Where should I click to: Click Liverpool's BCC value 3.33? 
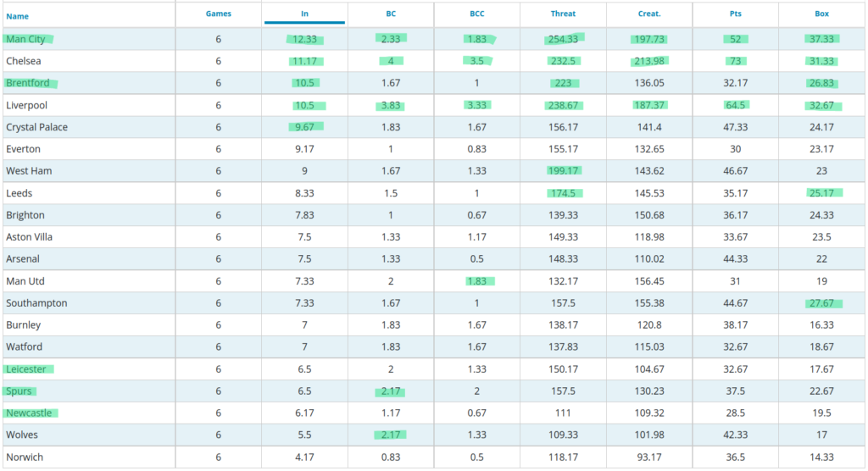(x=476, y=105)
